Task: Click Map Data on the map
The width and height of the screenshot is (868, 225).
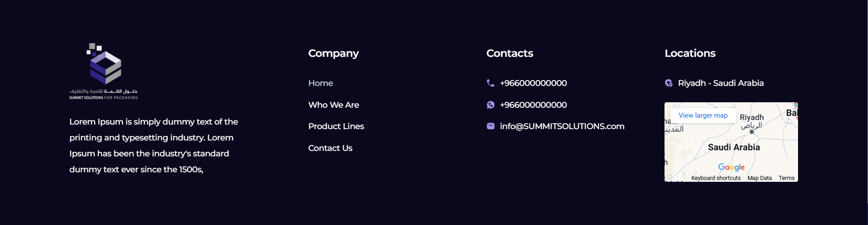Action: [759, 178]
